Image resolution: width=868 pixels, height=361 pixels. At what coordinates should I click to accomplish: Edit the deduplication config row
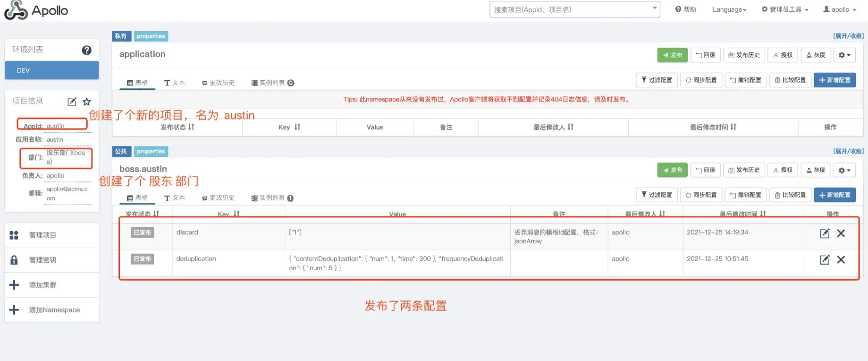(x=825, y=260)
